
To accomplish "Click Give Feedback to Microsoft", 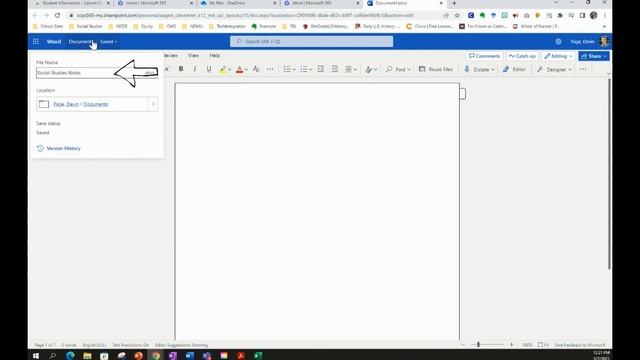I will coord(580,345).
